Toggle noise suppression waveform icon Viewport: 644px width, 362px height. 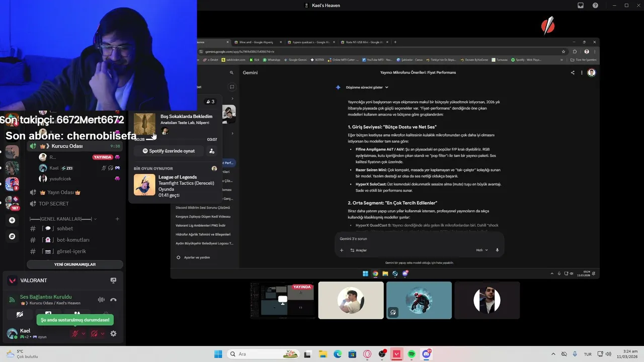101,300
